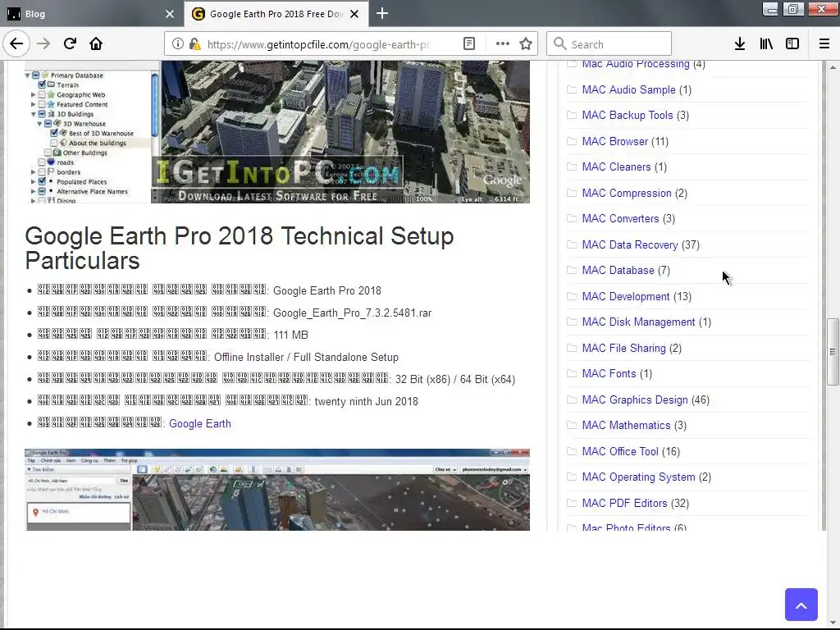Click the browser Search box

[x=609, y=44]
